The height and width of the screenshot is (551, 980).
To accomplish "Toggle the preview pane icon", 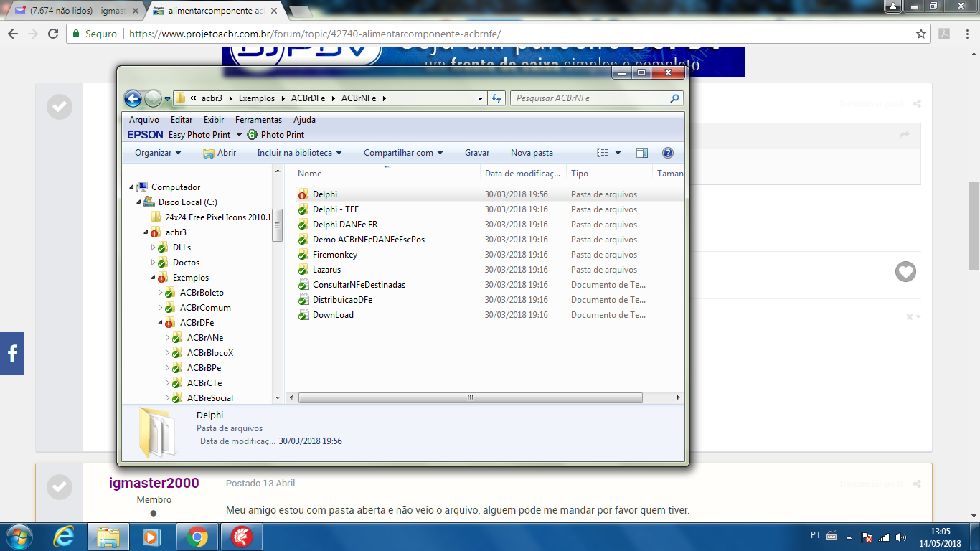I will tap(642, 153).
